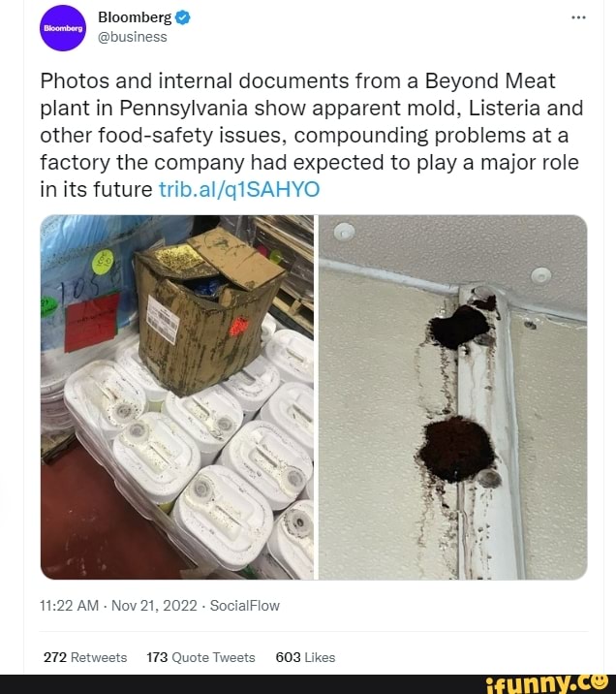This screenshot has height=694, width=616.
Task: Open the Bloomberg display name
Action: (x=135, y=18)
